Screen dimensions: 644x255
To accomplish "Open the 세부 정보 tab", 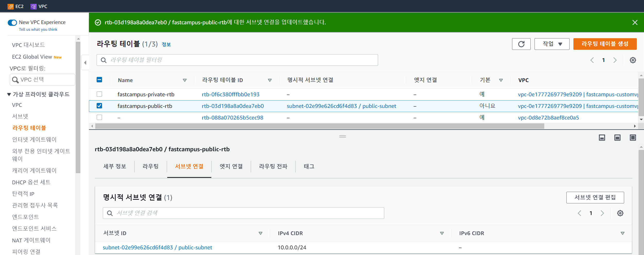I will (x=115, y=166).
